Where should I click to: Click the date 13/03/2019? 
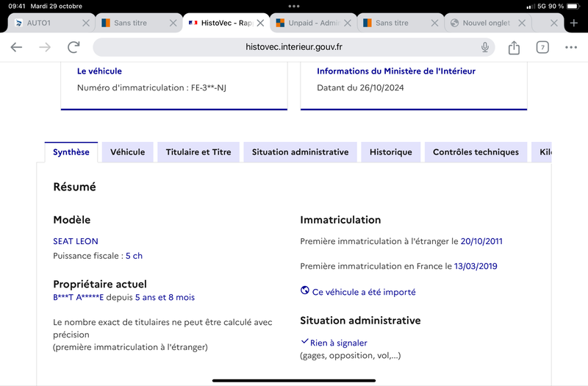tap(476, 266)
